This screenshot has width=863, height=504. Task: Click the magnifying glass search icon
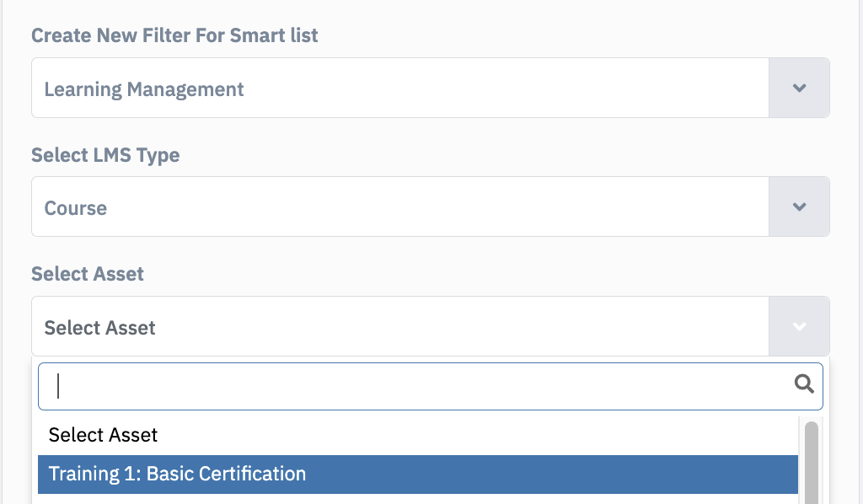tap(803, 383)
